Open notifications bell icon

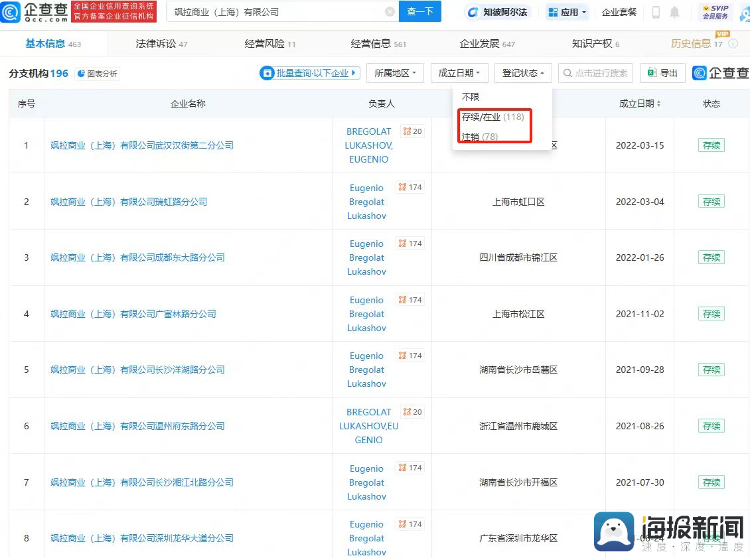click(674, 12)
